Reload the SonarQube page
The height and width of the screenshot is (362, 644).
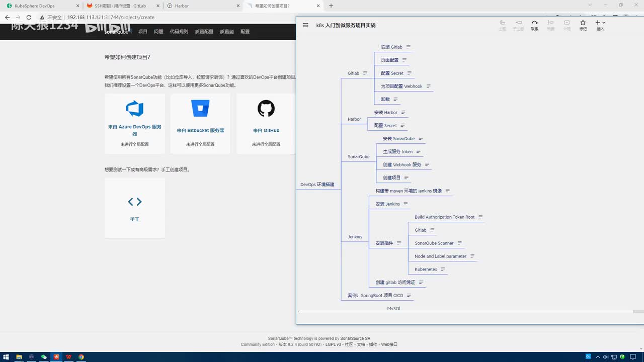pos(29,17)
